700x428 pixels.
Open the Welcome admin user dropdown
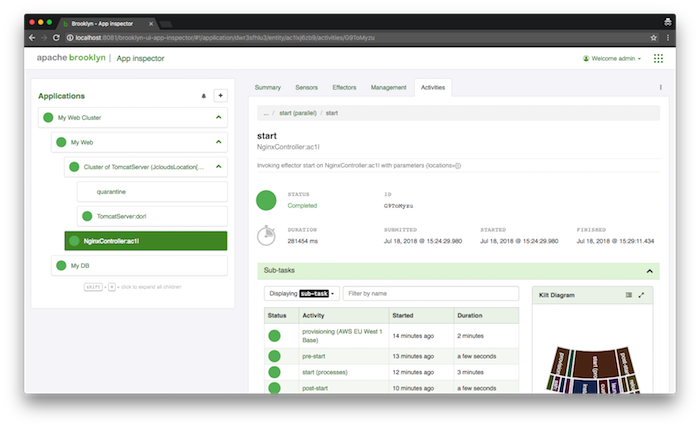pos(610,59)
